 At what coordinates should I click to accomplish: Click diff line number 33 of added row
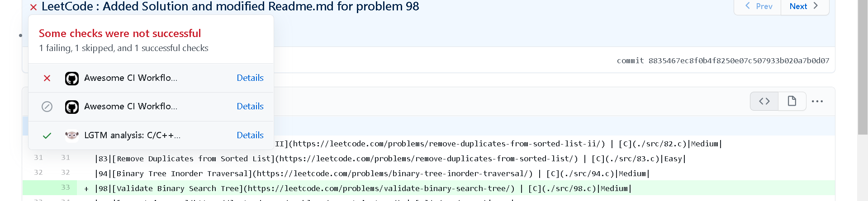(x=66, y=187)
